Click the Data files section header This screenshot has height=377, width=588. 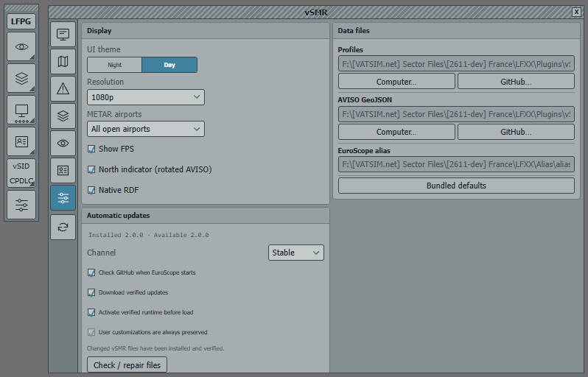456,31
